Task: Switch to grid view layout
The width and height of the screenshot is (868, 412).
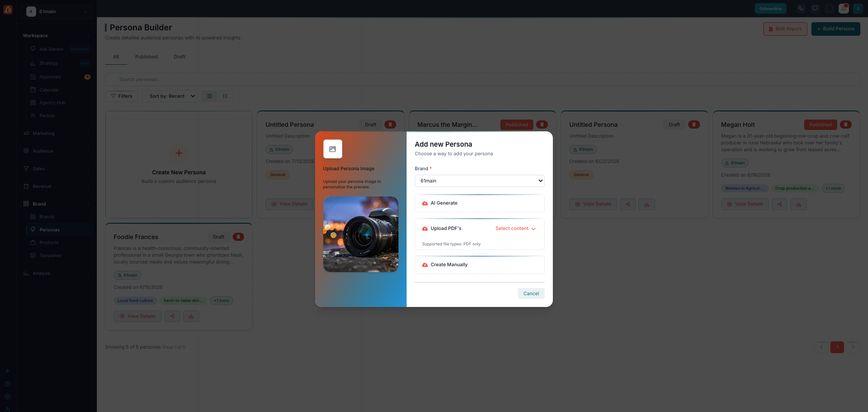Action: pos(209,96)
